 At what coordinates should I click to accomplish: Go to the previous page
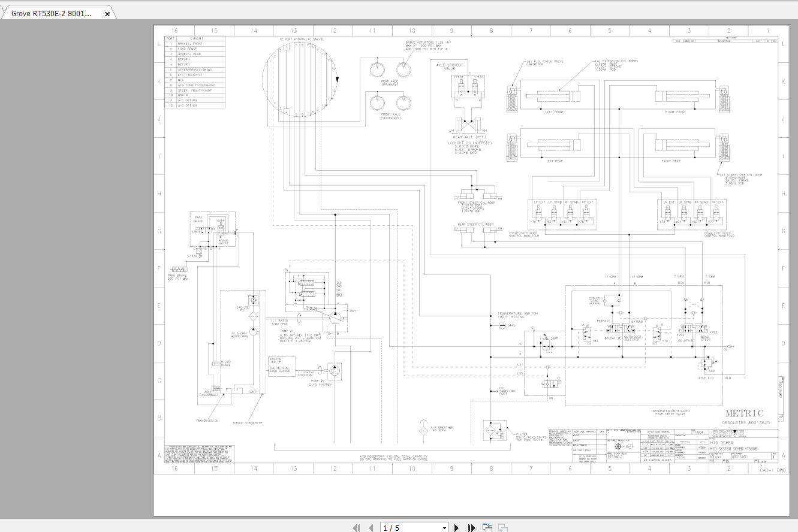click(x=371, y=528)
